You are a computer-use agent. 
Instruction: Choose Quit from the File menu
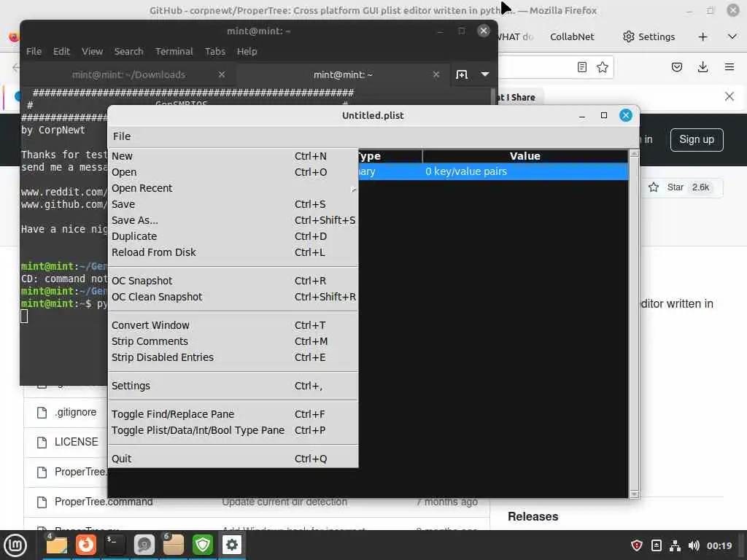[233, 459]
